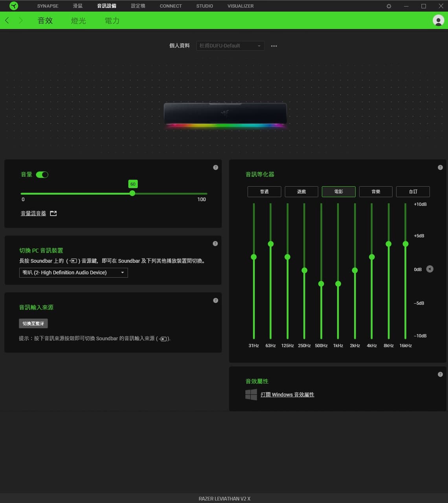Screen dimensions: 448x503
Task: Click RAZER LEVIATHAN V2 X device label
Action: click(224, 499)
